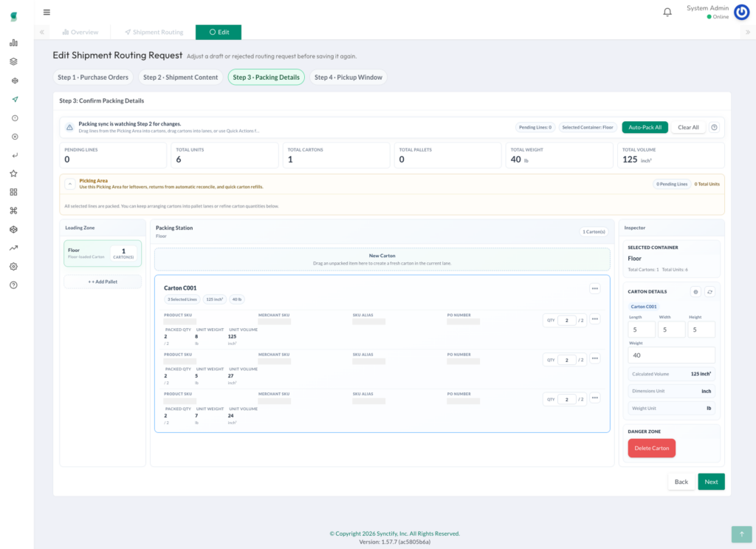The height and width of the screenshot is (549, 756).
Task: Click the Auto-Pack All button
Action: (645, 127)
